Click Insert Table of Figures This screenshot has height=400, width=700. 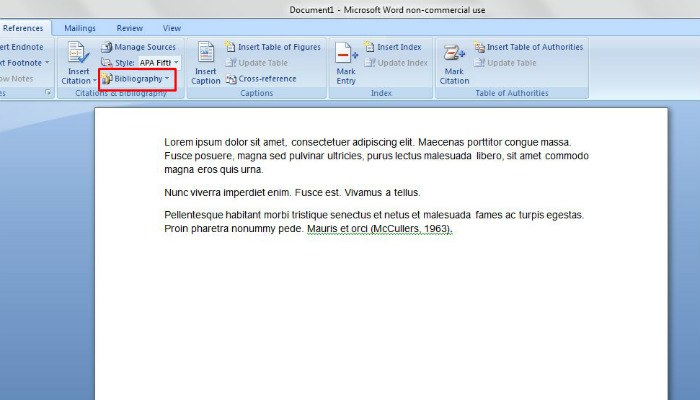tap(273, 47)
